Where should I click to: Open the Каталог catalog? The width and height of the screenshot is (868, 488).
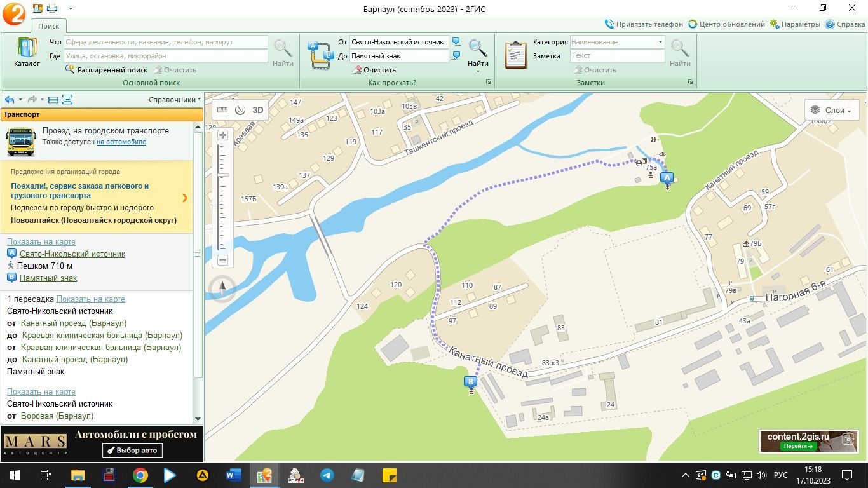[x=27, y=53]
